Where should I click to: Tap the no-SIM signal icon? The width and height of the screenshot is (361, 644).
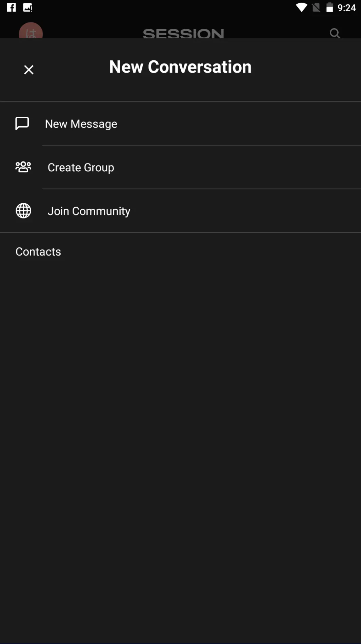(x=316, y=7)
